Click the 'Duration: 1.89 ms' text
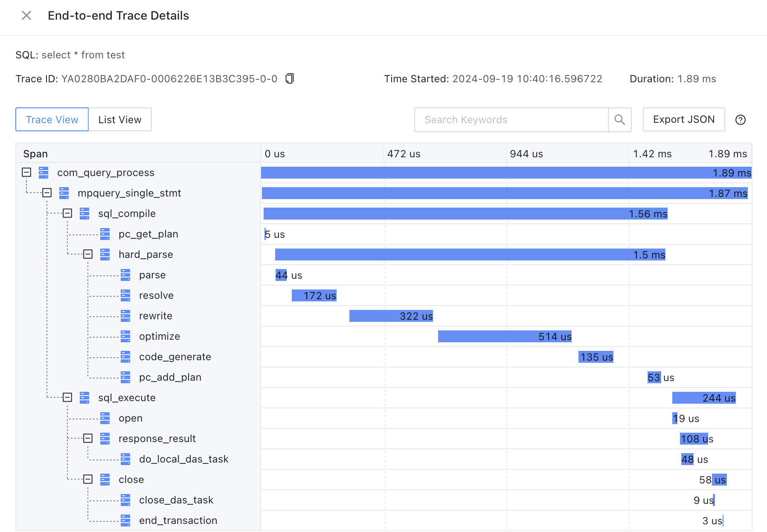This screenshot has width=767, height=532. [673, 79]
